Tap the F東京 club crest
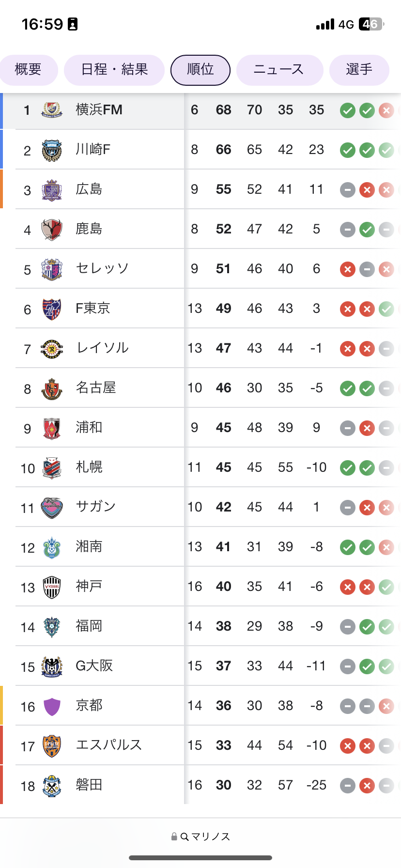This screenshot has width=401, height=868. coord(52,309)
